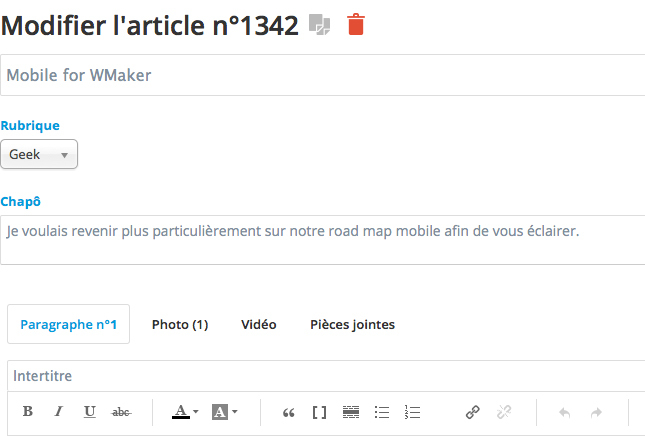The image size is (645, 436).
Task: Toggle italic formatting
Action: pyautogui.click(x=58, y=411)
